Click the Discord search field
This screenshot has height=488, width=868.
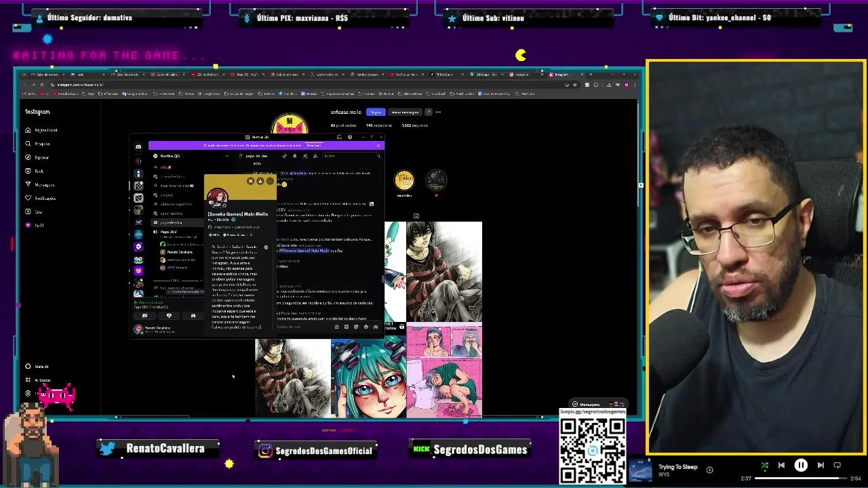click(351, 156)
